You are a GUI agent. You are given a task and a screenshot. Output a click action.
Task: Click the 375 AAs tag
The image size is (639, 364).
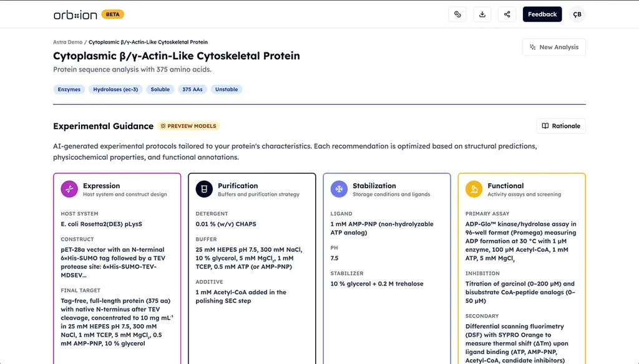[192, 89]
